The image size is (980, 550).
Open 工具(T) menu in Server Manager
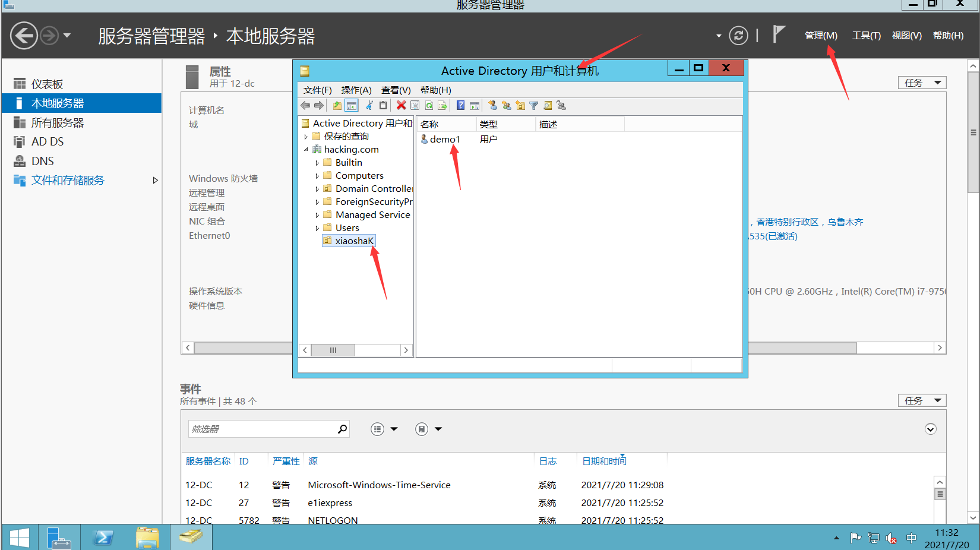click(x=867, y=36)
